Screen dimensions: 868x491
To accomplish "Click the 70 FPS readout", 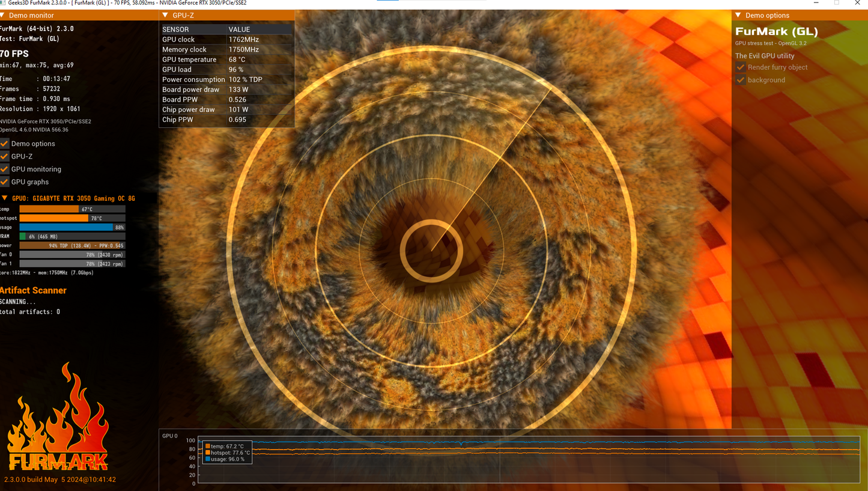I will (14, 53).
